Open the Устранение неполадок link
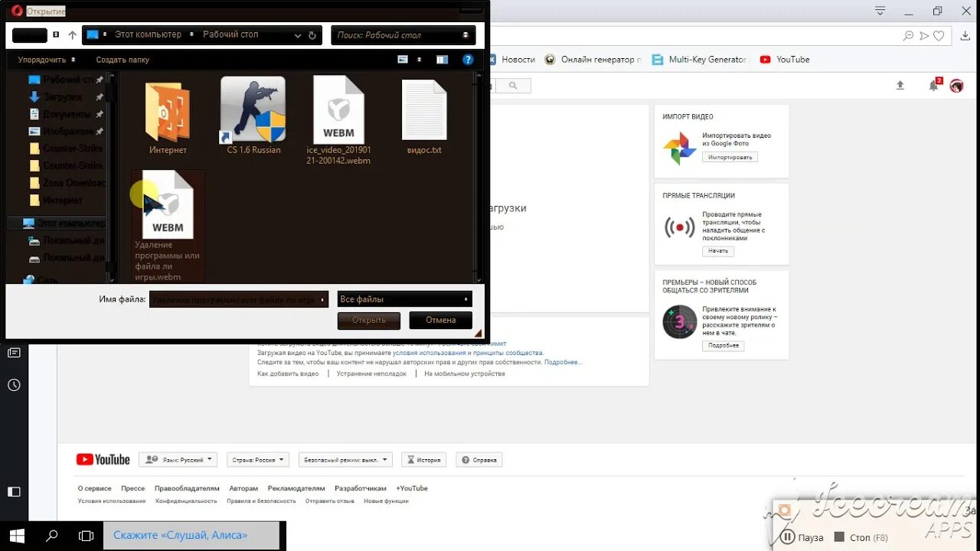This screenshot has height=551, width=980. [x=371, y=373]
